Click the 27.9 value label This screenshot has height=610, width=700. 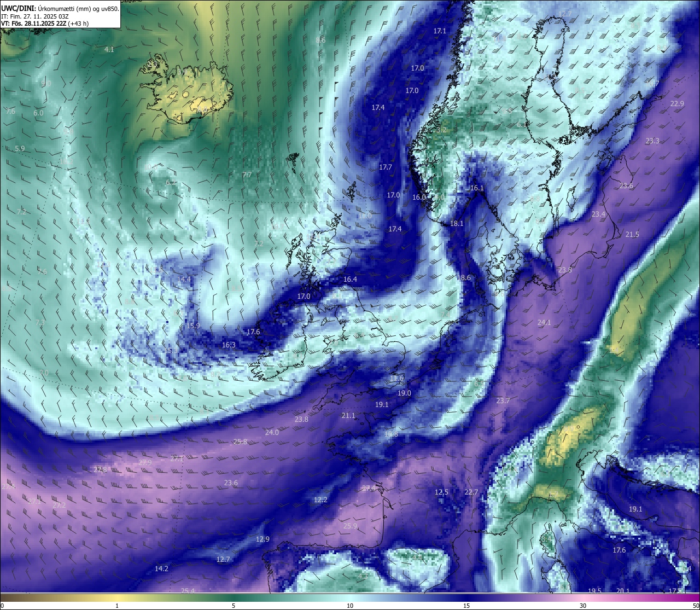coord(145,463)
